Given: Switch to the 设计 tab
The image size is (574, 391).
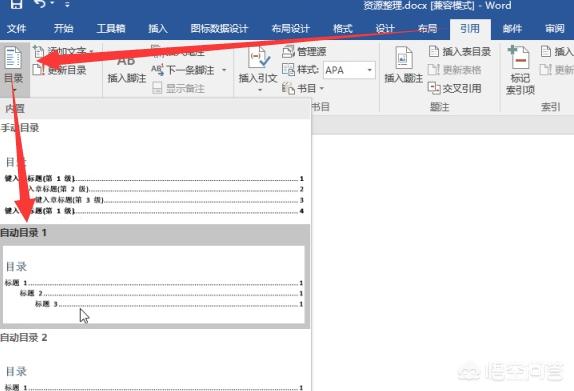Looking at the screenshot, I should pyautogui.click(x=385, y=29).
